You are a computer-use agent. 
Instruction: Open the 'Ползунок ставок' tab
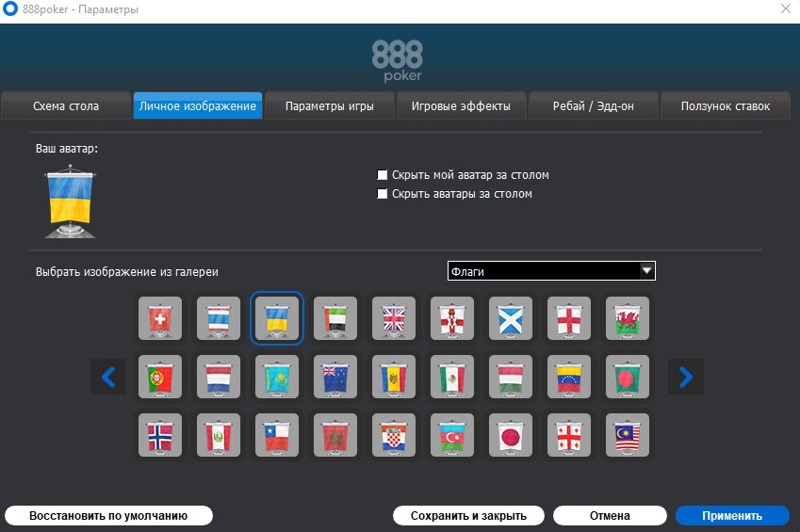point(726,106)
